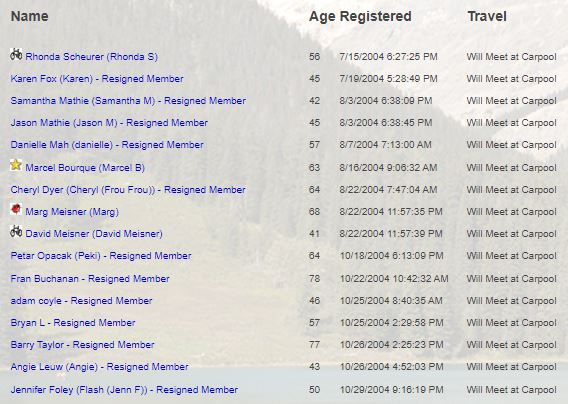Visit David Meisner's profile link
568x404 pixels.
(x=94, y=234)
